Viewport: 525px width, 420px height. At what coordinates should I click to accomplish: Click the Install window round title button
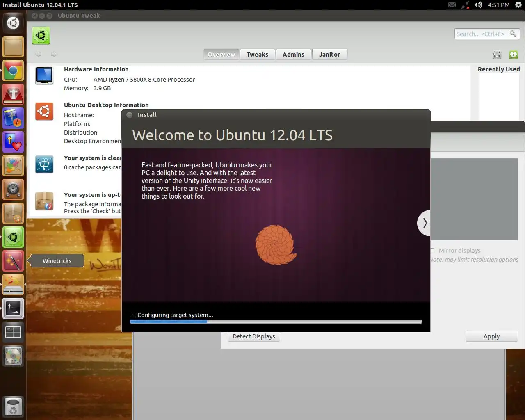[130, 115]
